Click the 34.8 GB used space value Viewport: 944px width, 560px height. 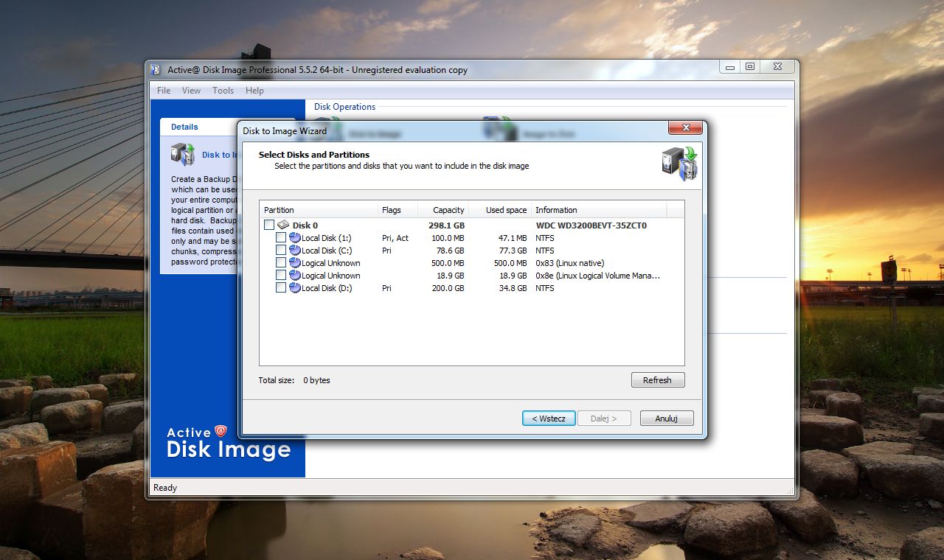click(513, 288)
